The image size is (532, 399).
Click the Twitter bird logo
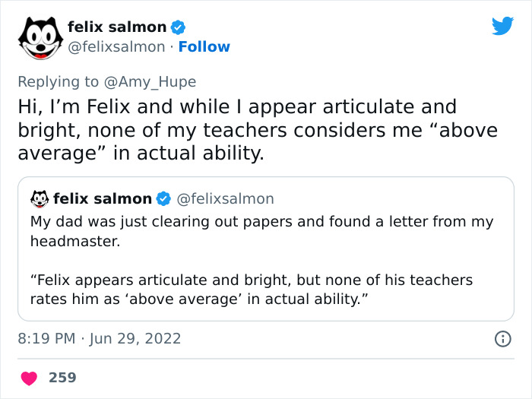tap(502, 26)
